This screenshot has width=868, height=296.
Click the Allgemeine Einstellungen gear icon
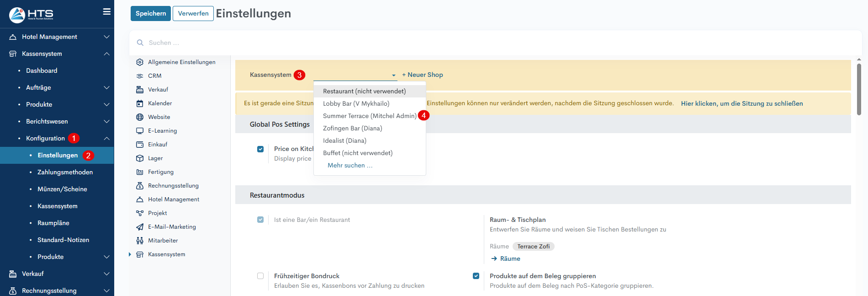(x=140, y=62)
